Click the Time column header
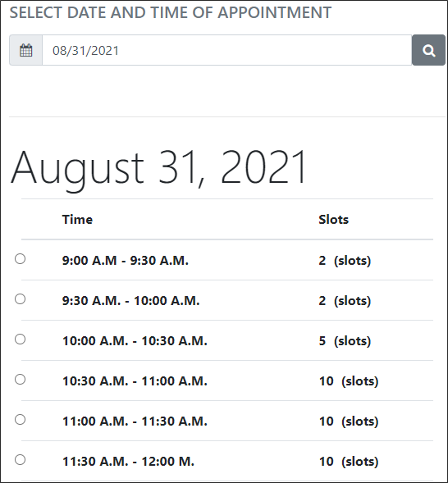The image size is (448, 483). (x=77, y=220)
